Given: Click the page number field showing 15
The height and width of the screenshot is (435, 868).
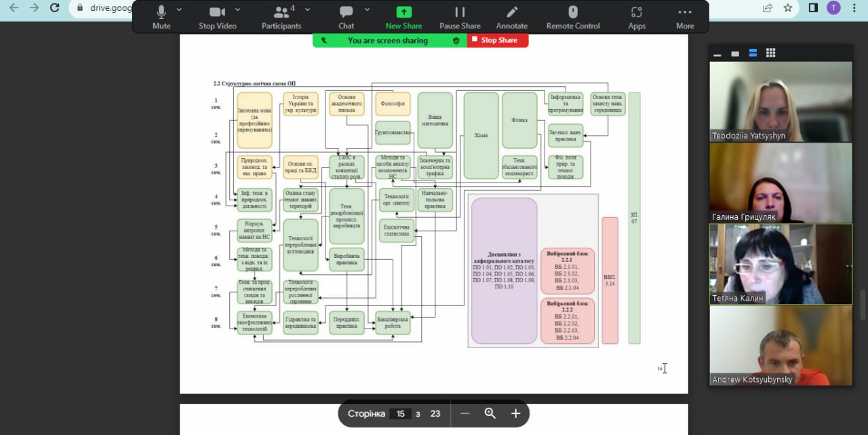Looking at the screenshot, I should coord(401,414).
